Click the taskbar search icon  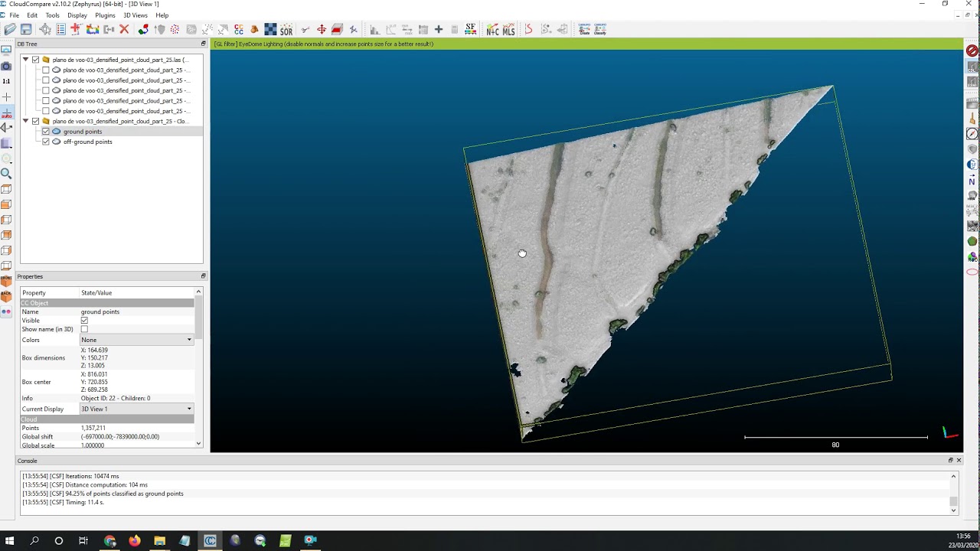[34, 540]
